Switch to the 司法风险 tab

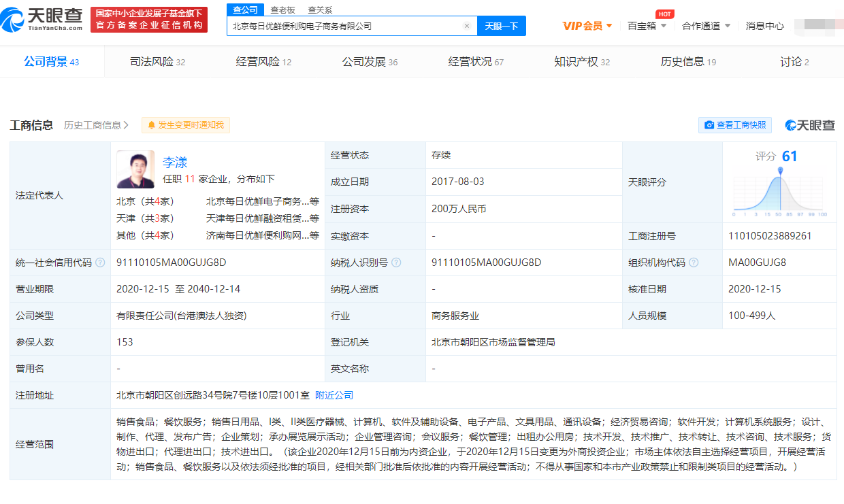pos(157,62)
